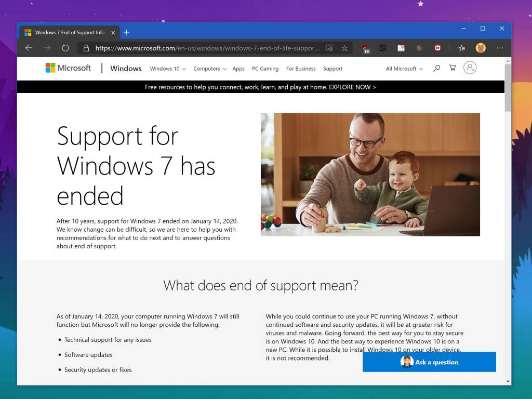The height and width of the screenshot is (399, 532).
Task: Go to the Windows home link
Action: pos(126,68)
